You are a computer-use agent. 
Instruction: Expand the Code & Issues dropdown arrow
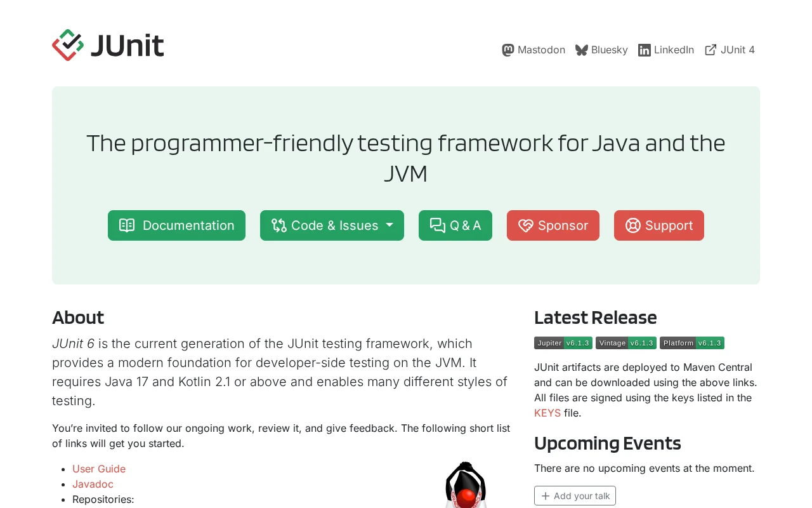coord(390,225)
